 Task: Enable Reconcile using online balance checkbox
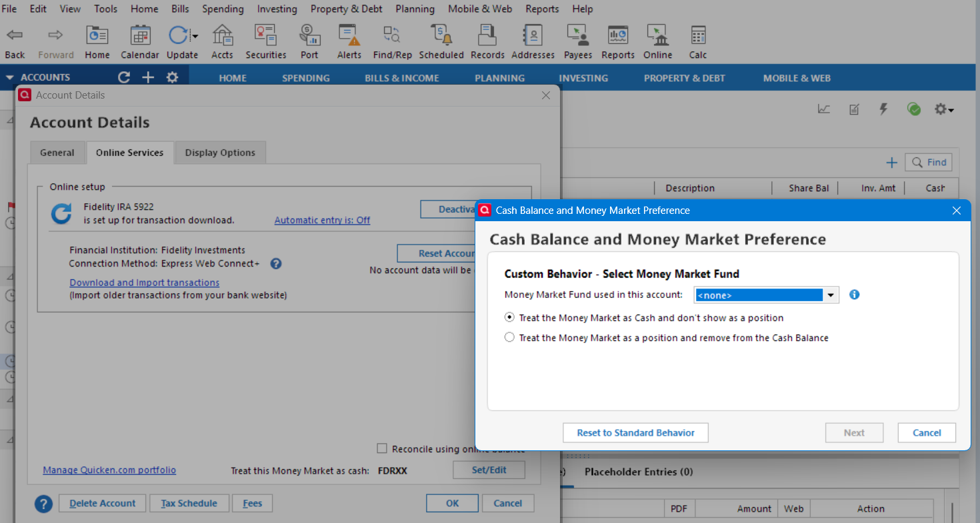coord(382,449)
